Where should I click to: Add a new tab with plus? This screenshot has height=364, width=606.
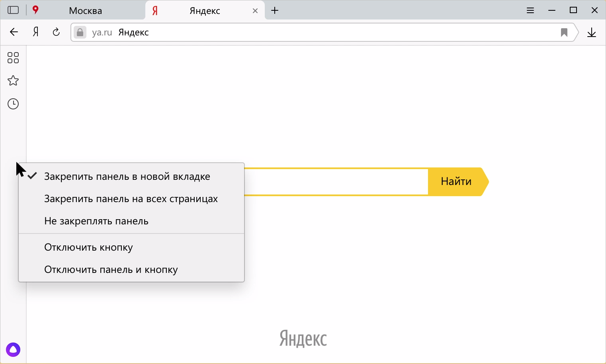point(275,10)
